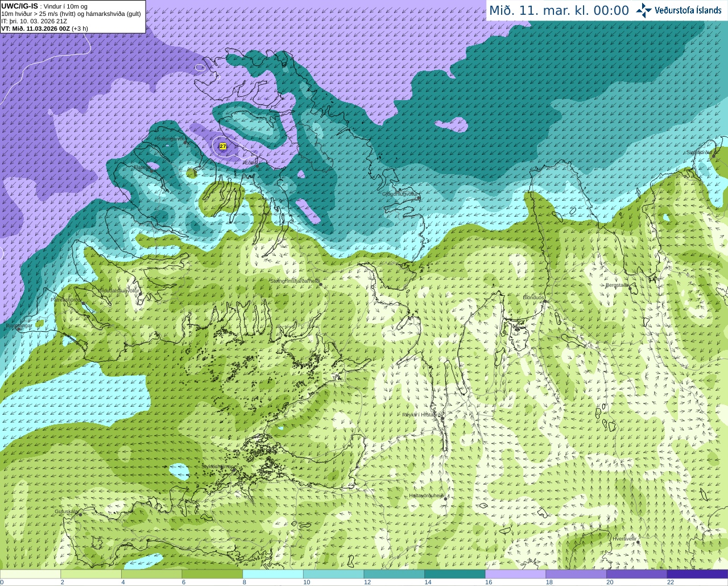The width and height of the screenshot is (728, 586).
Task: Click the IT initial time line
Action: pos(34,21)
